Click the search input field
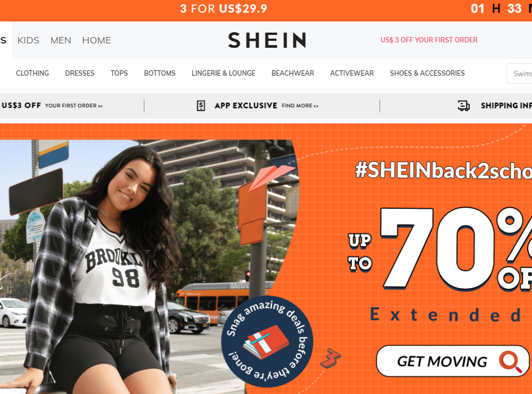Image resolution: width=532 pixels, height=394 pixels. click(x=520, y=74)
